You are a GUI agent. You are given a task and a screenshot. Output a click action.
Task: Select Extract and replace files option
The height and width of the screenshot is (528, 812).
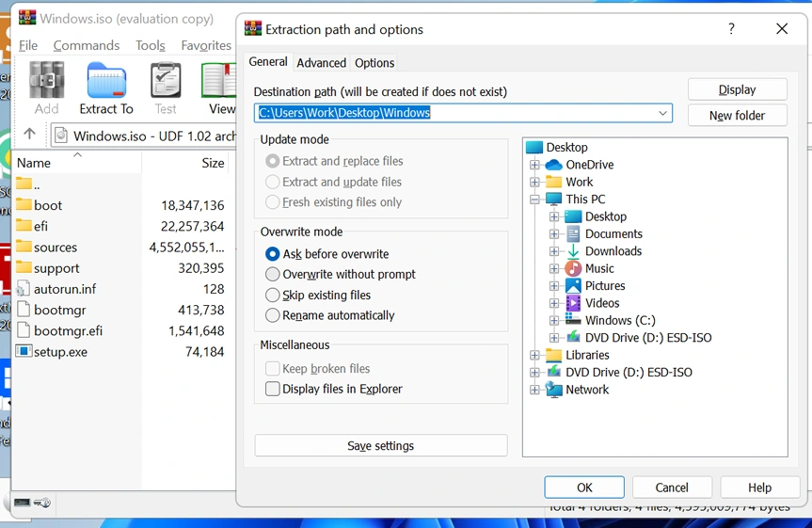tap(273, 161)
